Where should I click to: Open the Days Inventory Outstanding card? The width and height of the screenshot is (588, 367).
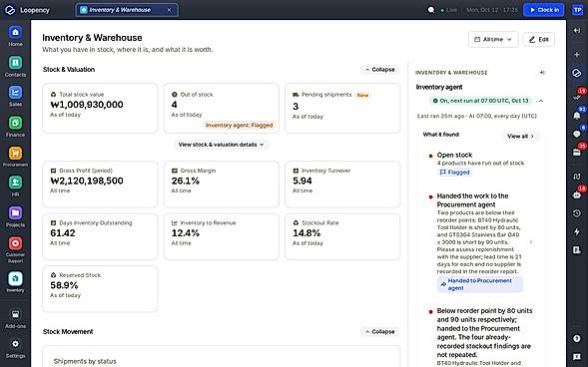100,236
